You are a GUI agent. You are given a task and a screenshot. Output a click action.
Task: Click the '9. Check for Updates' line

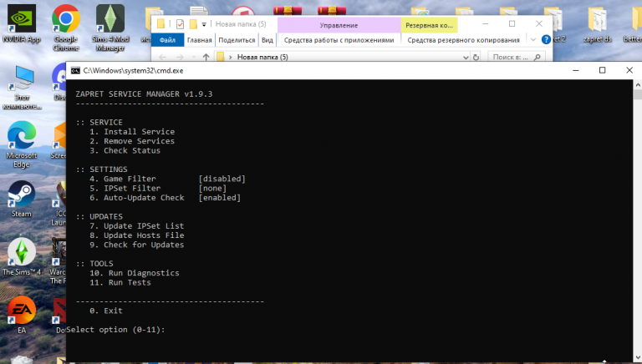137,245
